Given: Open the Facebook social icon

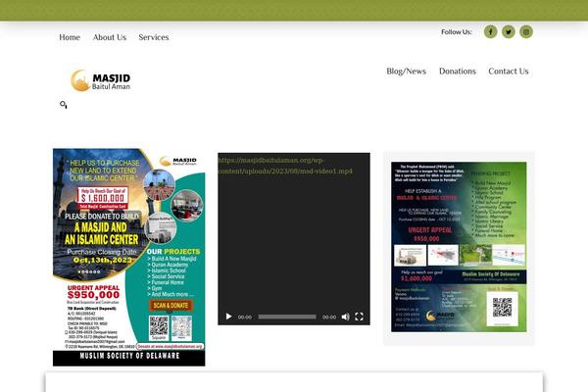Looking at the screenshot, I should coord(491,32).
